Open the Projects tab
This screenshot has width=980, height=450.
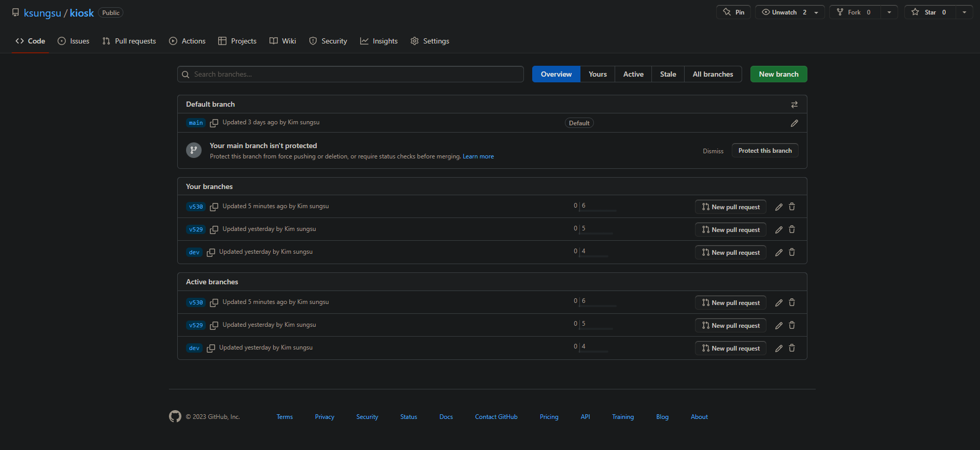[x=237, y=41]
